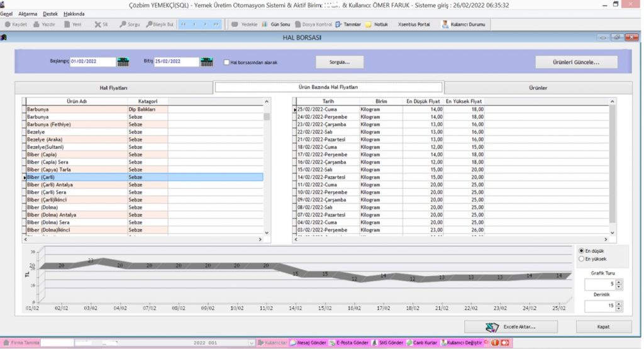Open Notluk from the toolbar
This screenshot has width=644, height=349.
tap(376, 25)
